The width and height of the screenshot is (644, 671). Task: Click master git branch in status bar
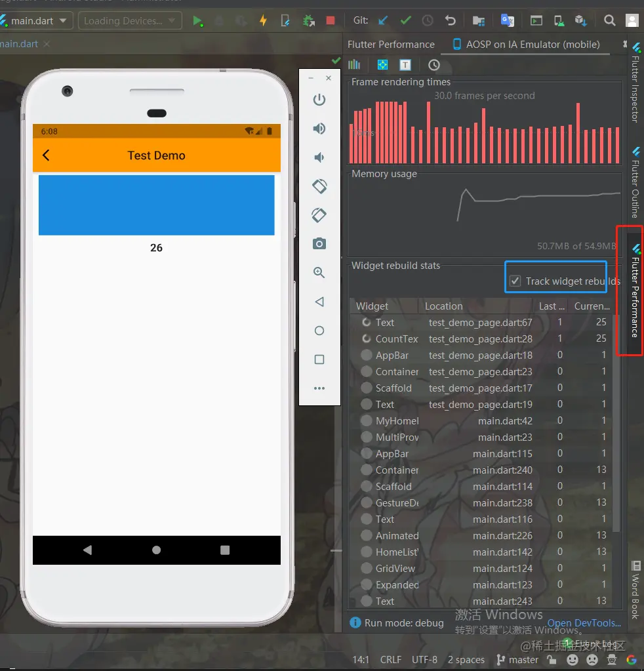(x=517, y=659)
